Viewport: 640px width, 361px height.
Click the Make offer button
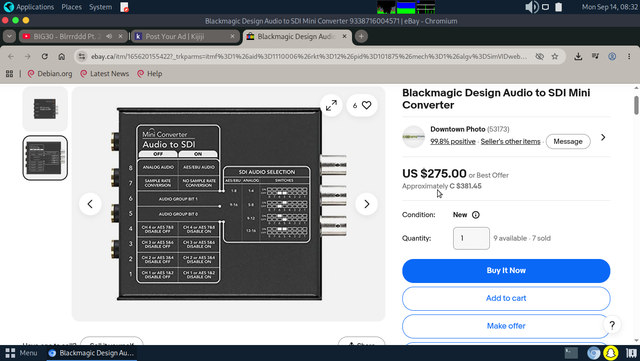(x=506, y=326)
